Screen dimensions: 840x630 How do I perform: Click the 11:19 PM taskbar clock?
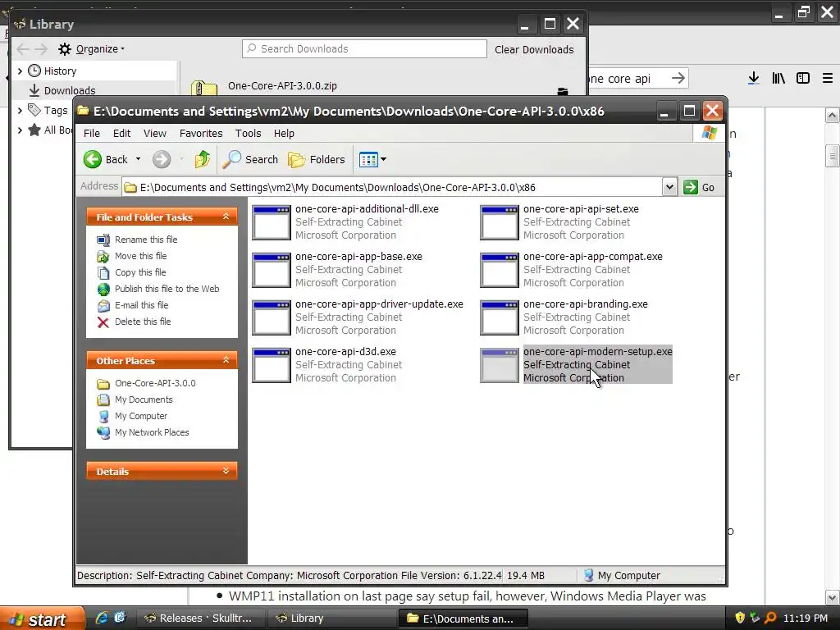(806, 619)
